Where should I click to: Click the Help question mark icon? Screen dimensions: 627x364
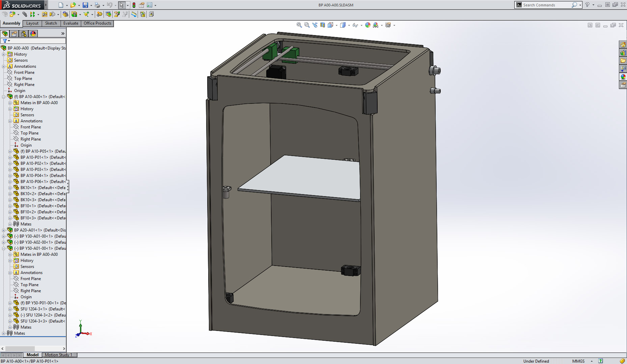click(587, 5)
